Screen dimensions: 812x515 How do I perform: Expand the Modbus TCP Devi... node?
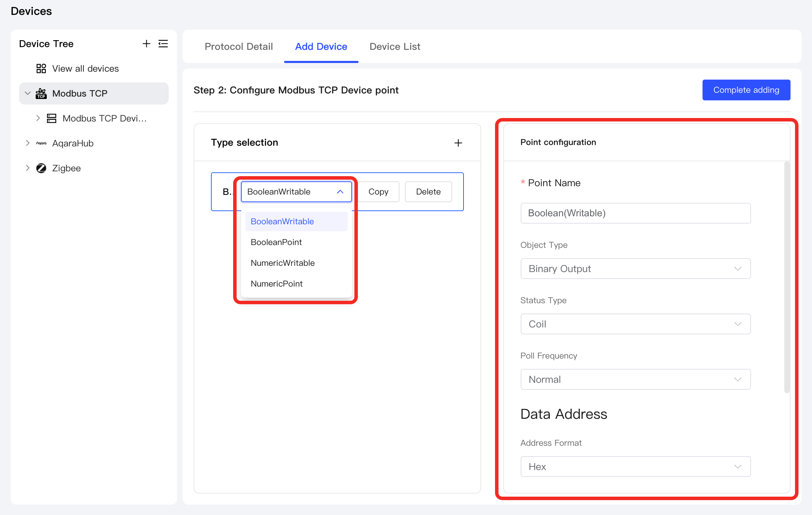38,118
